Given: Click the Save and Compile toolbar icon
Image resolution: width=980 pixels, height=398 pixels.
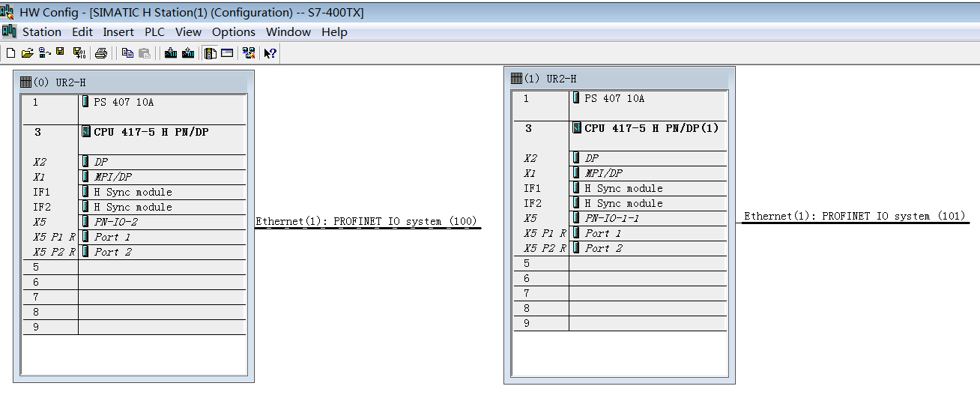Looking at the screenshot, I should pos(79,53).
